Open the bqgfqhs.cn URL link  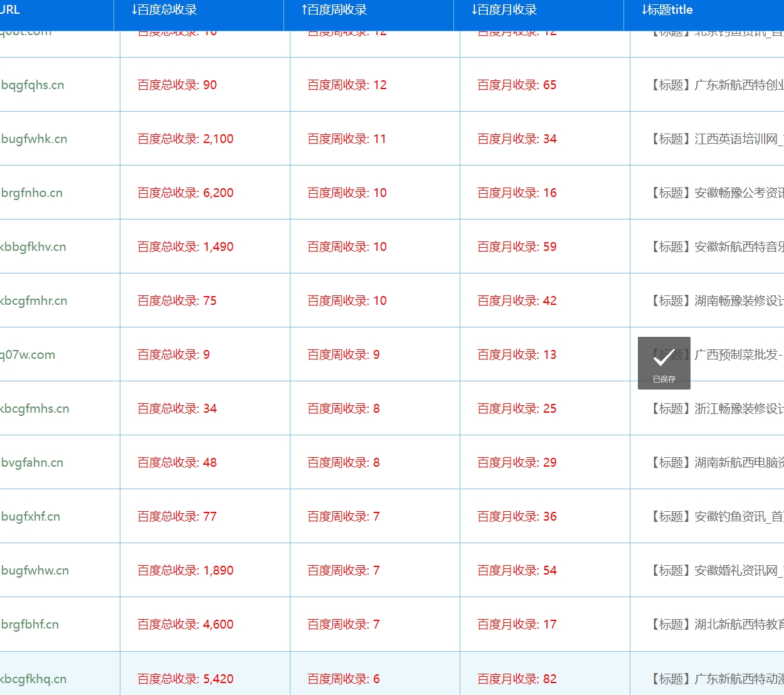33,85
